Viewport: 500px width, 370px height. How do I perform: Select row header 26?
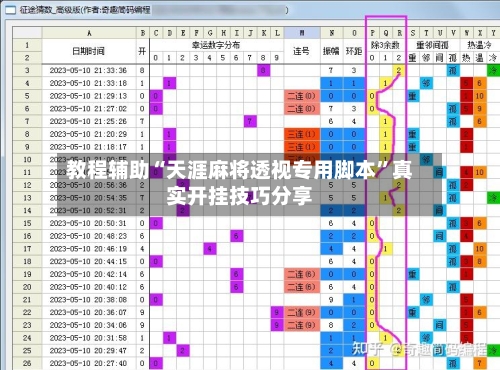click(27, 363)
